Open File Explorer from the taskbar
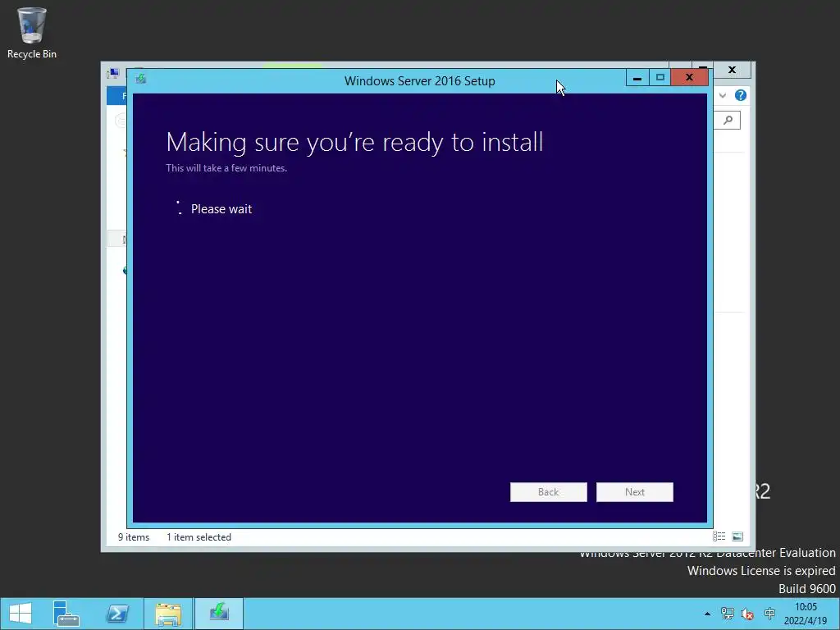Screen dimensions: 840x630 pyautogui.click(x=168, y=614)
